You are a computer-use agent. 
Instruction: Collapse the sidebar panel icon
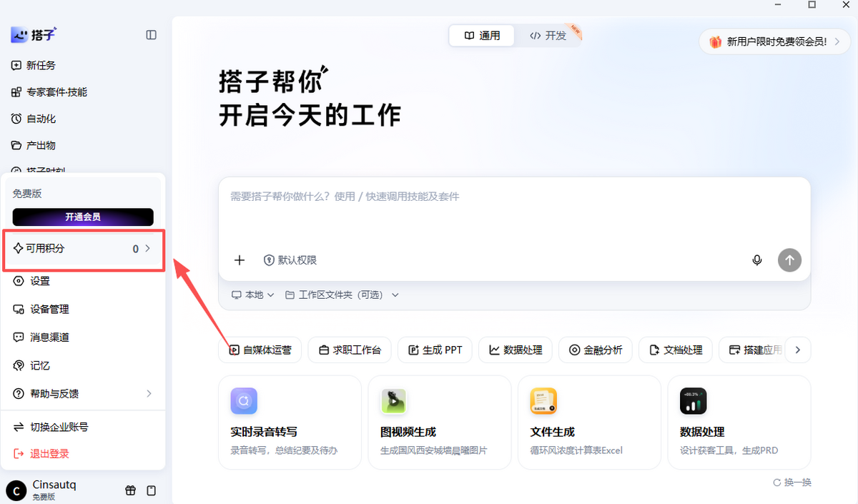[x=151, y=34]
